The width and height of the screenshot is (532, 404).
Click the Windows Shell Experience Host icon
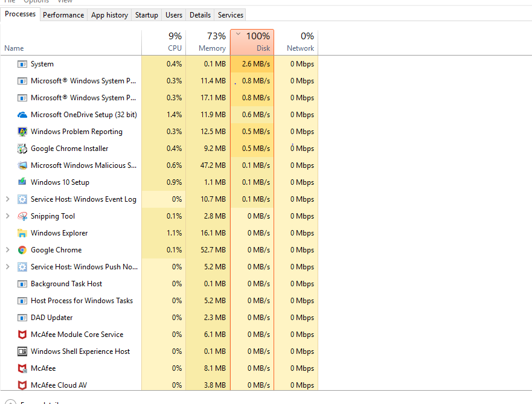[x=22, y=351]
